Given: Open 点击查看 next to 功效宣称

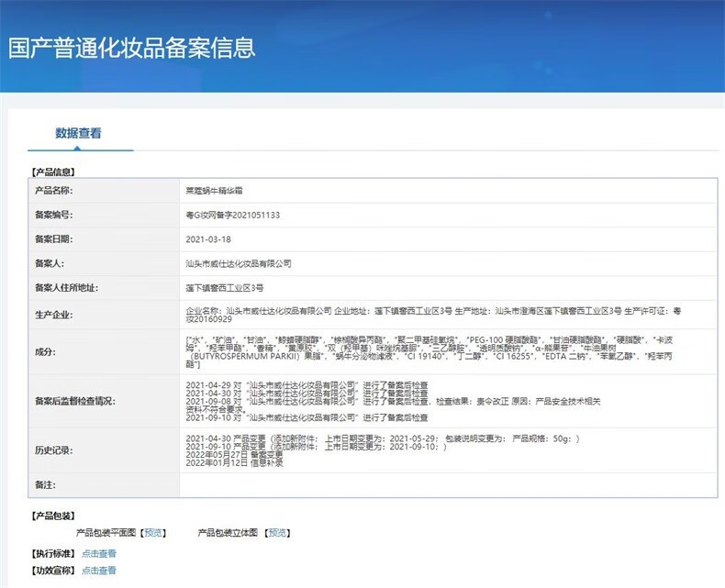Looking at the screenshot, I should point(99,571).
